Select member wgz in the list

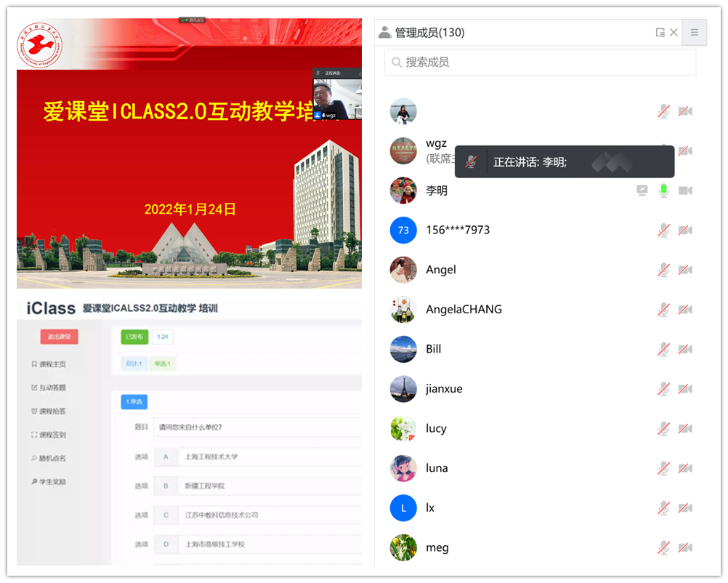point(436,143)
